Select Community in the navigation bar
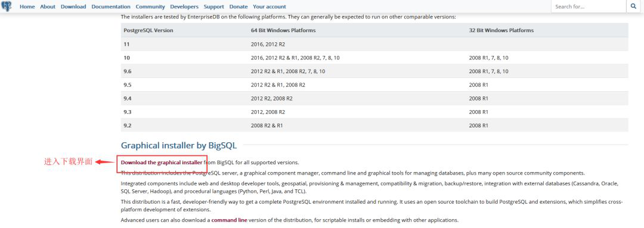 pyautogui.click(x=150, y=7)
